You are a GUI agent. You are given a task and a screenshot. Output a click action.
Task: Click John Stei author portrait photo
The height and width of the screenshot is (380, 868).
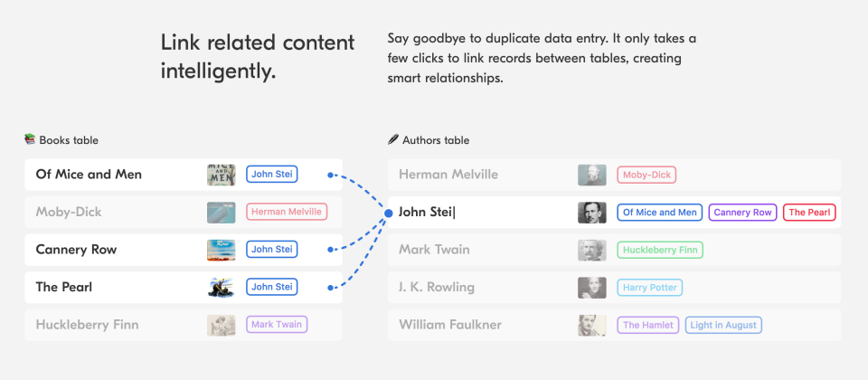592,213
